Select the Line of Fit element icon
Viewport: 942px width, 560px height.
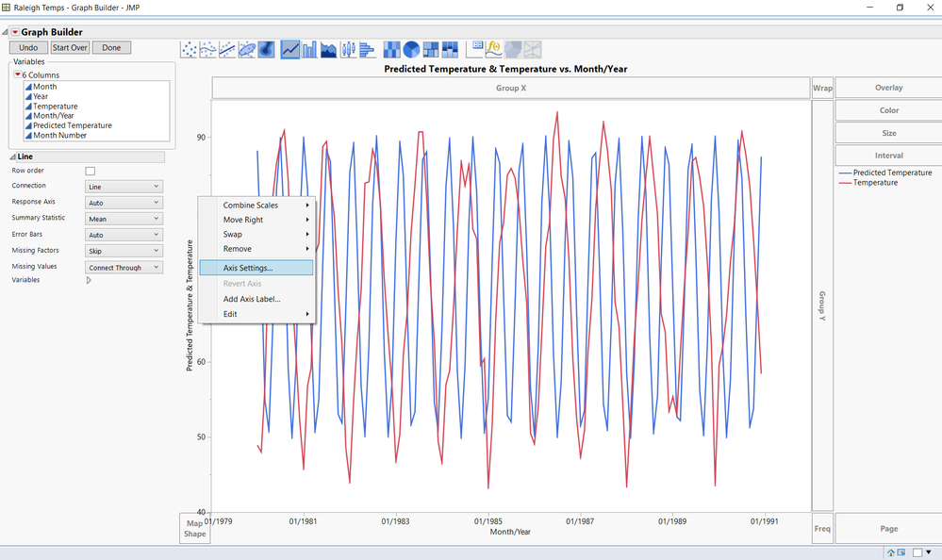coord(227,49)
